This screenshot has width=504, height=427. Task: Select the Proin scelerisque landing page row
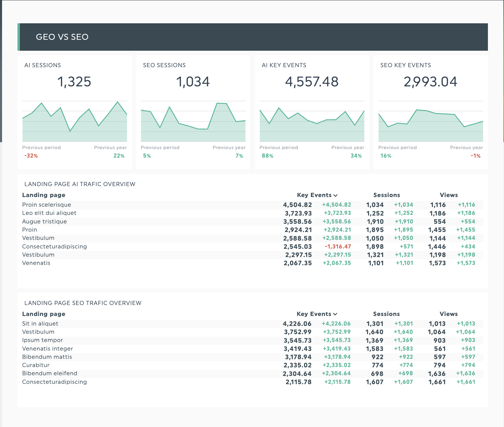(x=47, y=205)
